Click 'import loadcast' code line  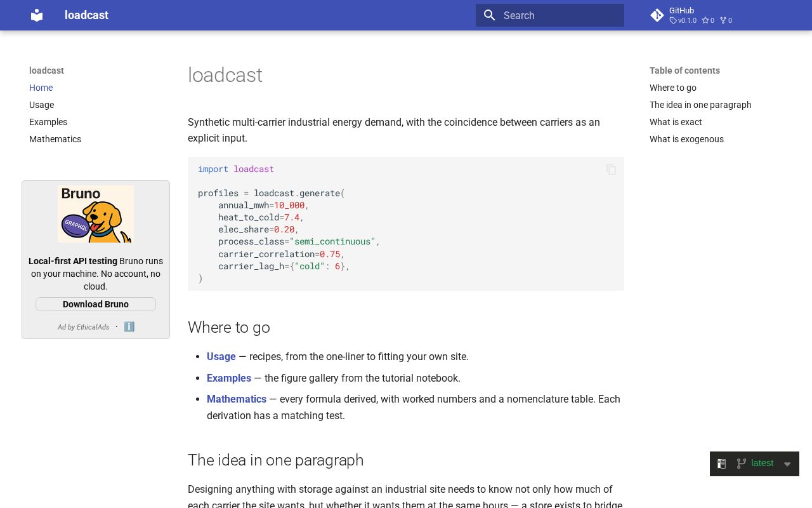click(x=236, y=169)
